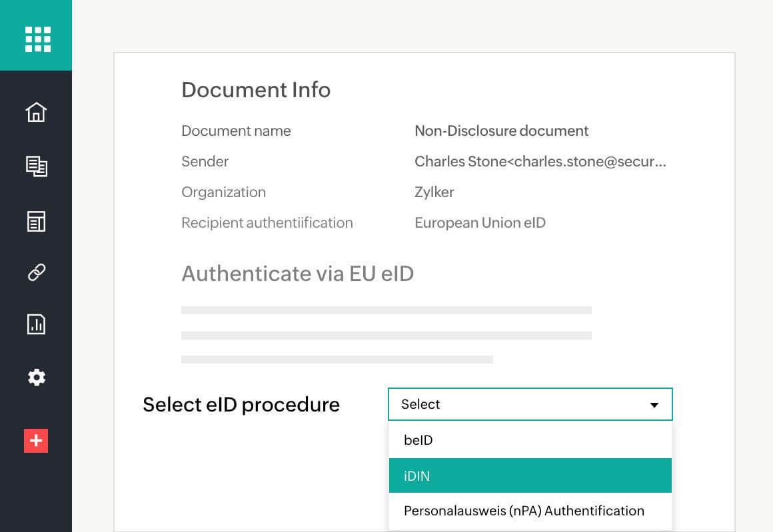Click the 'Authenticate via EU eID' heading
The image size is (773, 532).
297,273
